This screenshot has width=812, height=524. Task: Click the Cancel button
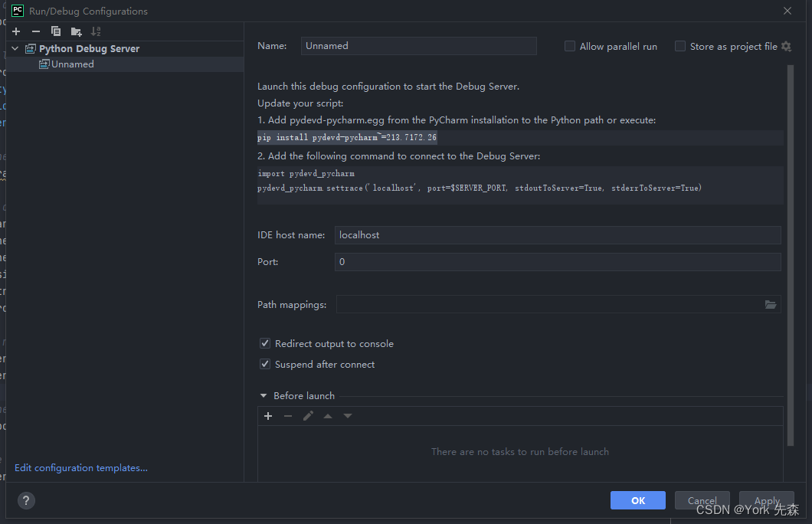tap(702, 501)
